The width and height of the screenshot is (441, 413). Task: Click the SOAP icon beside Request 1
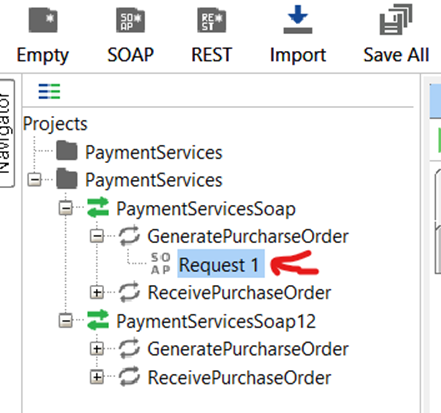161,263
